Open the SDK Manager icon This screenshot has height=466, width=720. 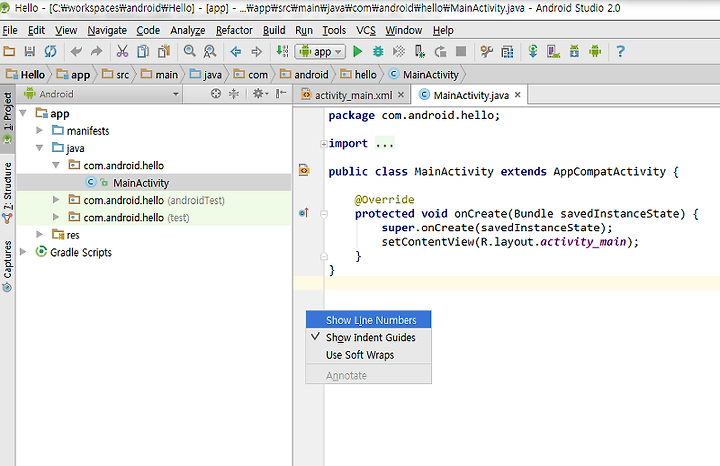point(574,51)
